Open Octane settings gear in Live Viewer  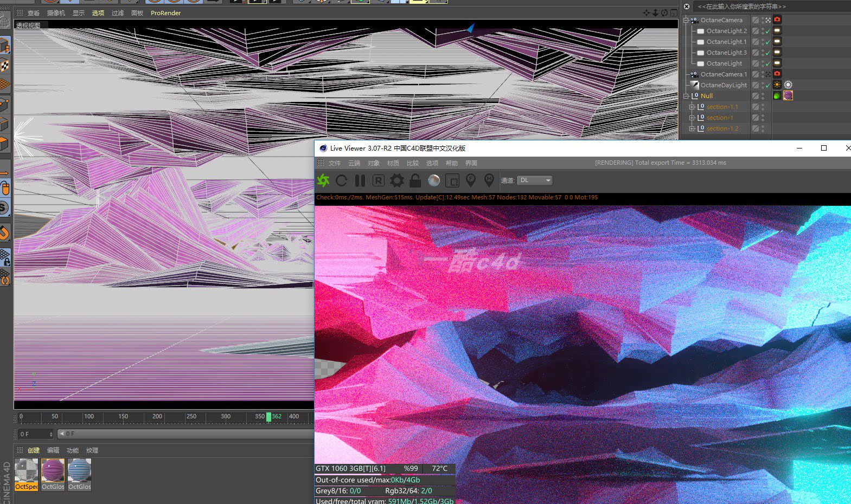397,180
